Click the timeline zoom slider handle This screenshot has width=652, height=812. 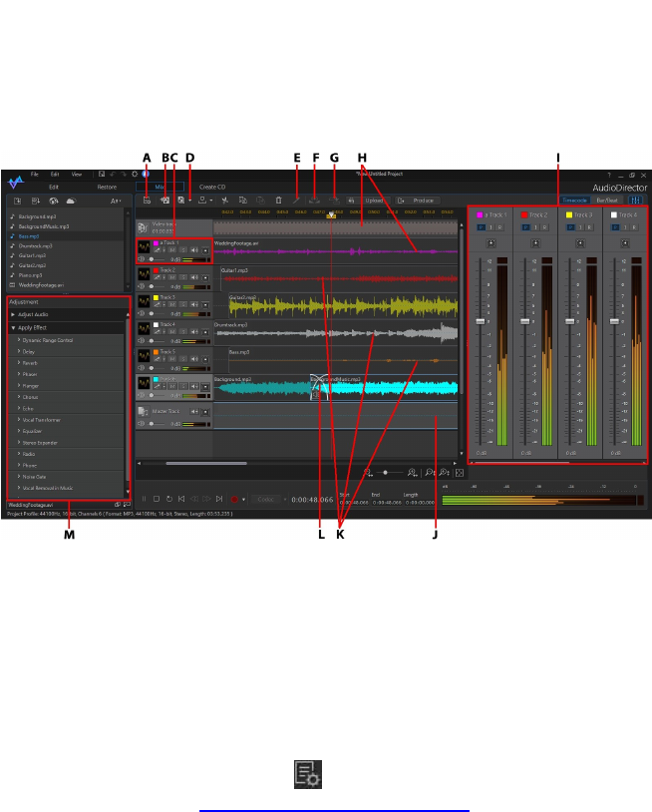tap(386, 472)
